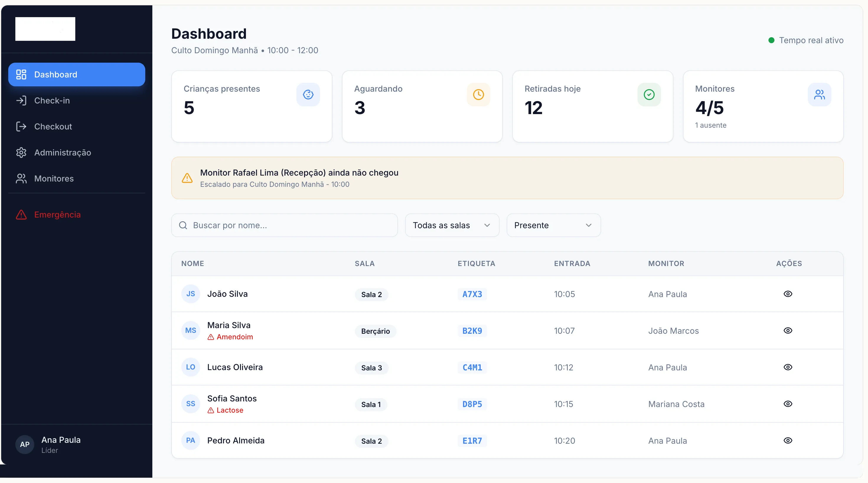Trigger the red Emergência button
This screenshot has height=483, width=868.
[x=57, y=215]
